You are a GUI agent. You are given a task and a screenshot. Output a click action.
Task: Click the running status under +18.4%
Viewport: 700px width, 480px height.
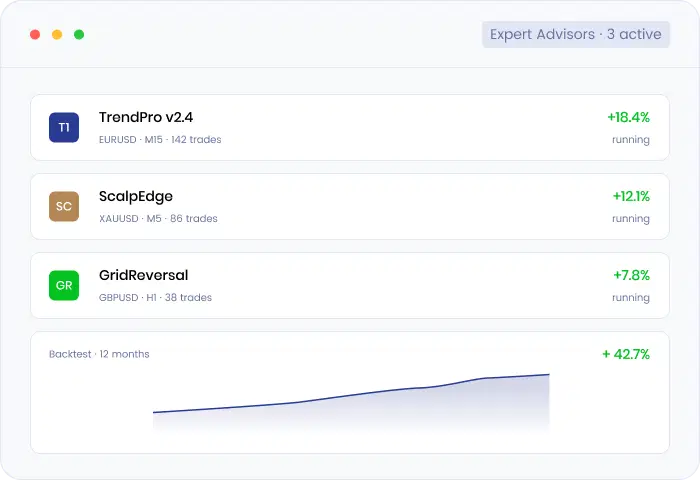tap(631, 140)
